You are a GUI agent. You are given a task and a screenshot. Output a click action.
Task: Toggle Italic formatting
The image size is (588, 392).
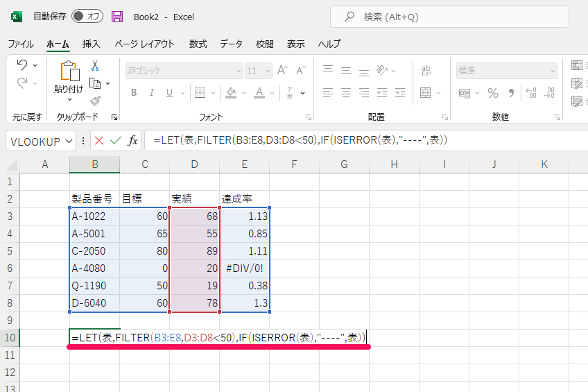click(151, 93)
